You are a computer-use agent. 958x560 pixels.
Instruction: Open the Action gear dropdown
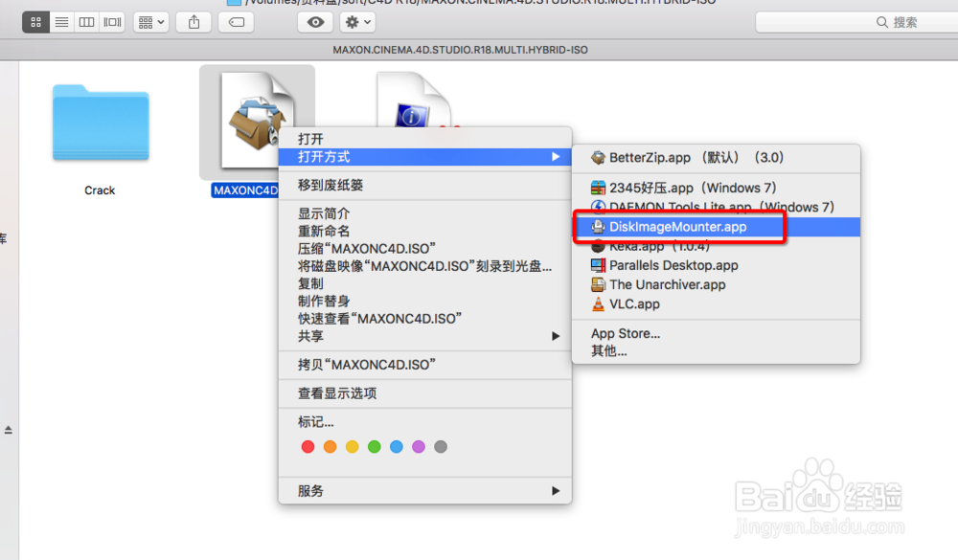(x=357, y=23)
